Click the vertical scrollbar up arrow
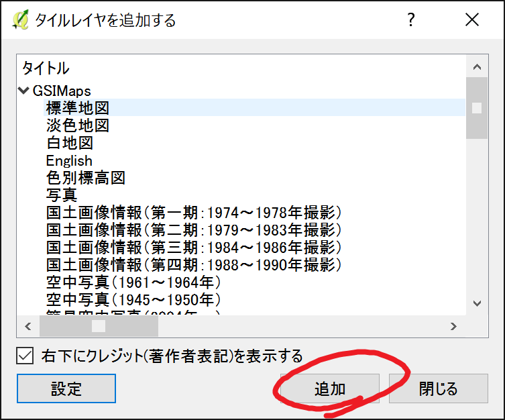Viewport: 505px width, 420px height. 477,66
